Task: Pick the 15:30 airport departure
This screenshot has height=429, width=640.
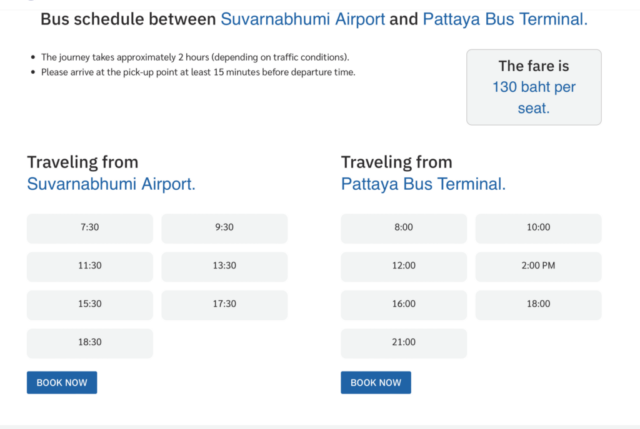Action: 90,305
